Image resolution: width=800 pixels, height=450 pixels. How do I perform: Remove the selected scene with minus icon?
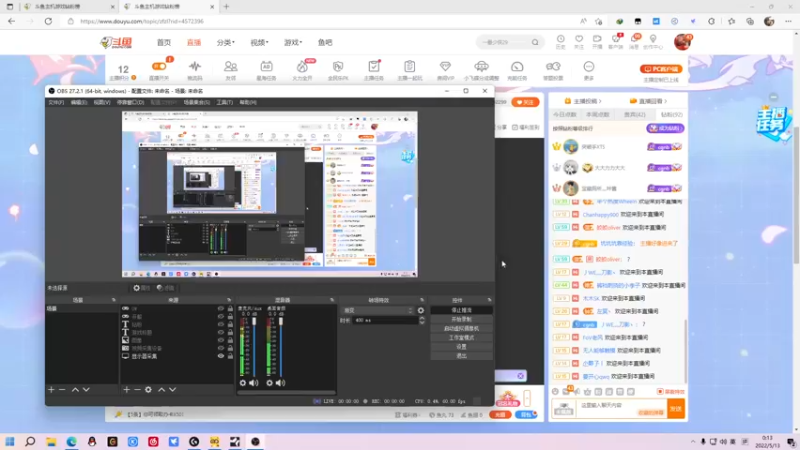pos(62,390)
